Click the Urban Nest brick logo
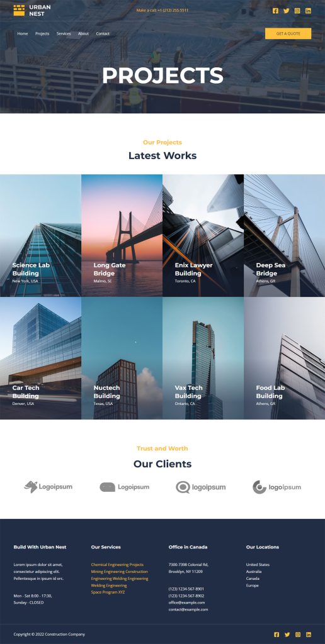 [x=19, y=10]
